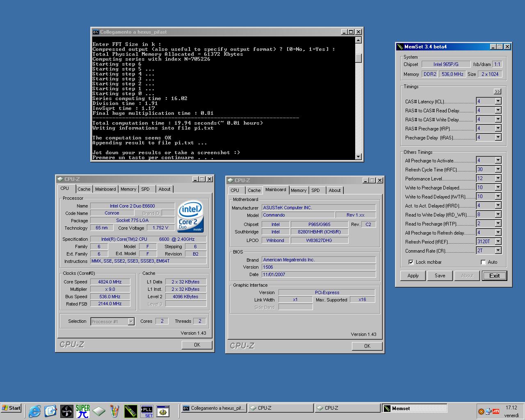
Task: Click the console vertical scrollbar thumb
Action: click(358, 58)
